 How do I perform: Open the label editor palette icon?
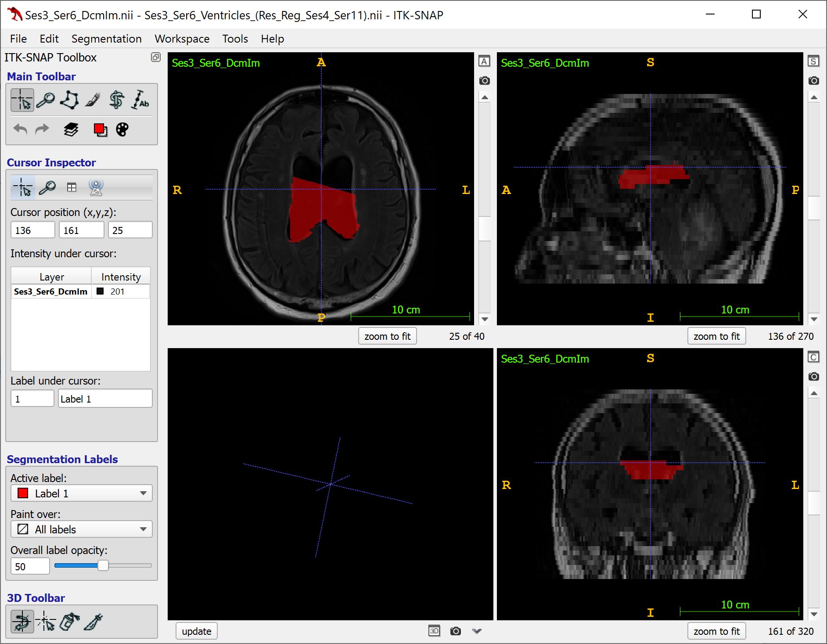(122, 130)
